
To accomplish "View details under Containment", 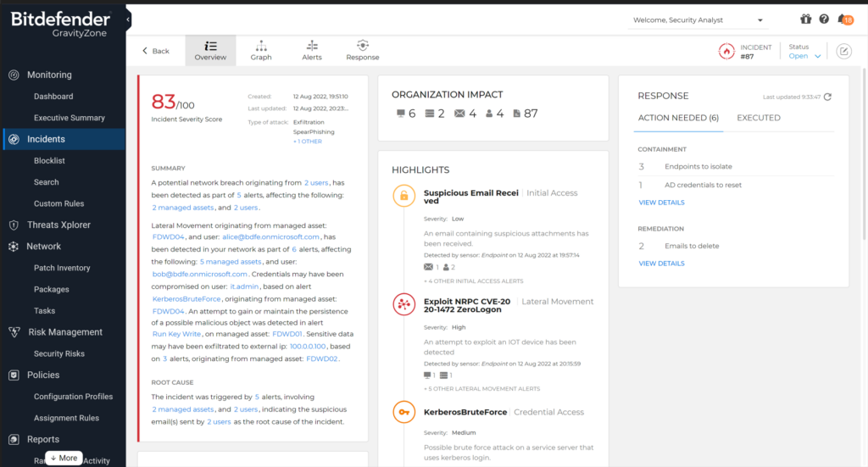I will (661, 203).
